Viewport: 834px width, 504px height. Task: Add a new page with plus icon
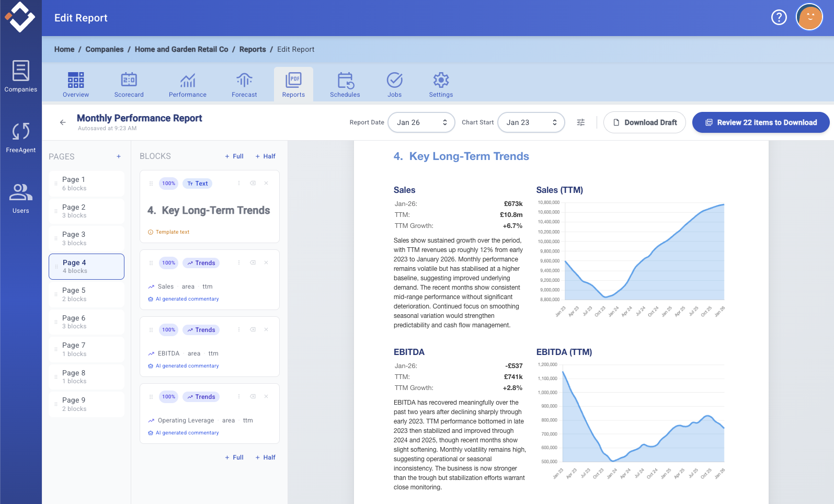pos(119,156)
